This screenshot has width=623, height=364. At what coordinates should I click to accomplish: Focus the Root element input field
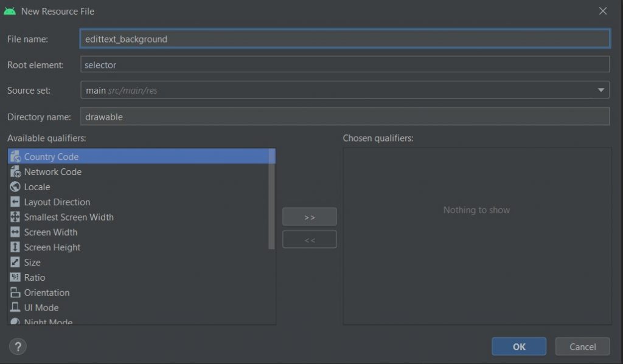(x=345, y=64)
